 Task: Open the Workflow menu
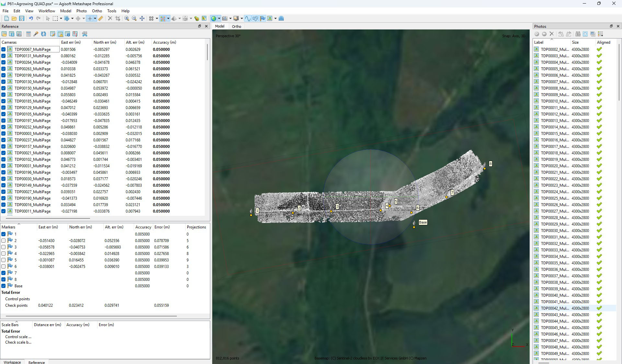click(47, 11)
